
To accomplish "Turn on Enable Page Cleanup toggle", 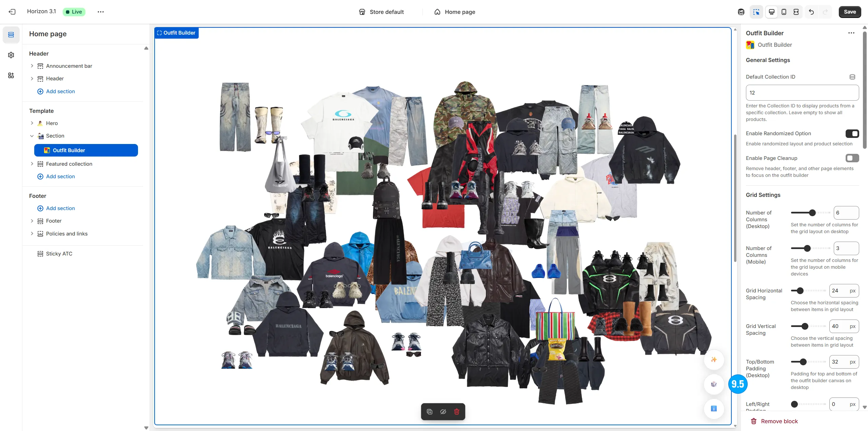I will click(852, 158).
